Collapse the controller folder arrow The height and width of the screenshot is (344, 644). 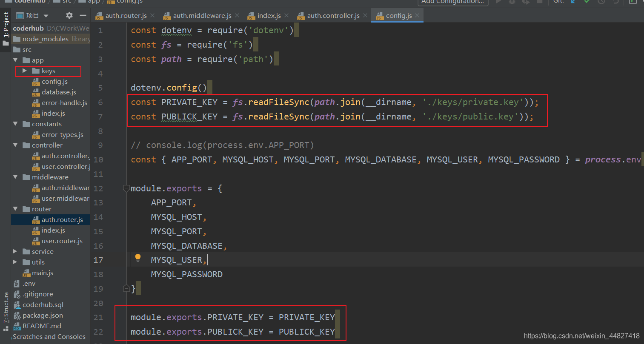coord(15,145)
